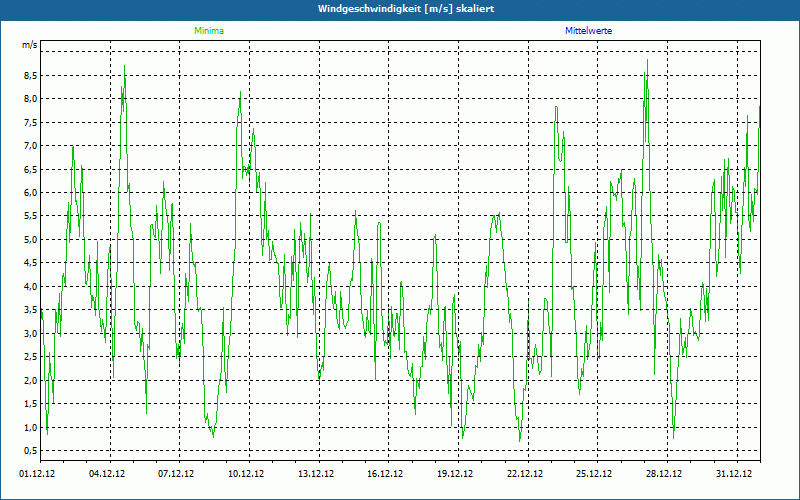800x500 pixels.
Task: Click the 2,0 y-axis value
Action: pyautogui.click(x=31, y=381)
